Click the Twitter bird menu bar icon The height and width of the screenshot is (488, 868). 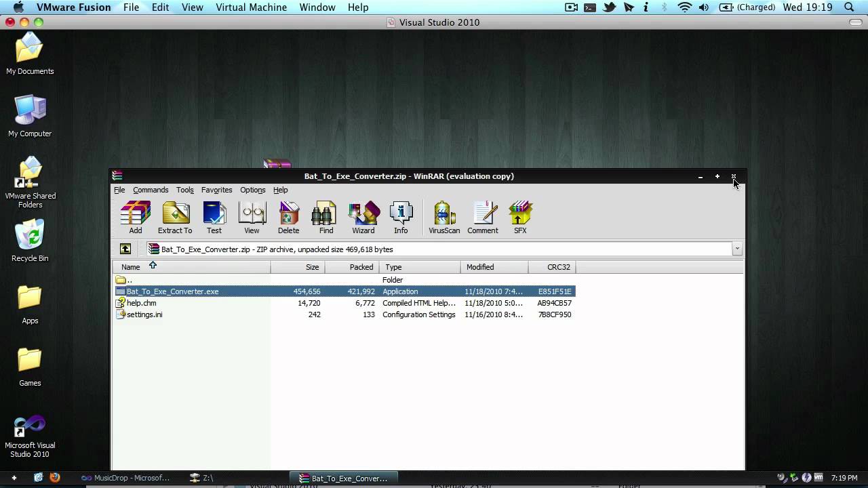tap(610, 7)
